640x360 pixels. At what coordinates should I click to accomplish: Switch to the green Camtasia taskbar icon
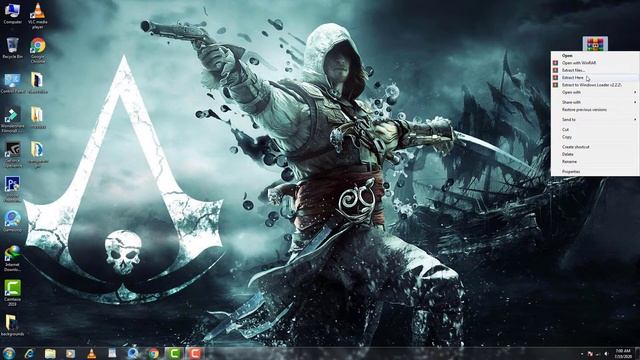(174, 353)
